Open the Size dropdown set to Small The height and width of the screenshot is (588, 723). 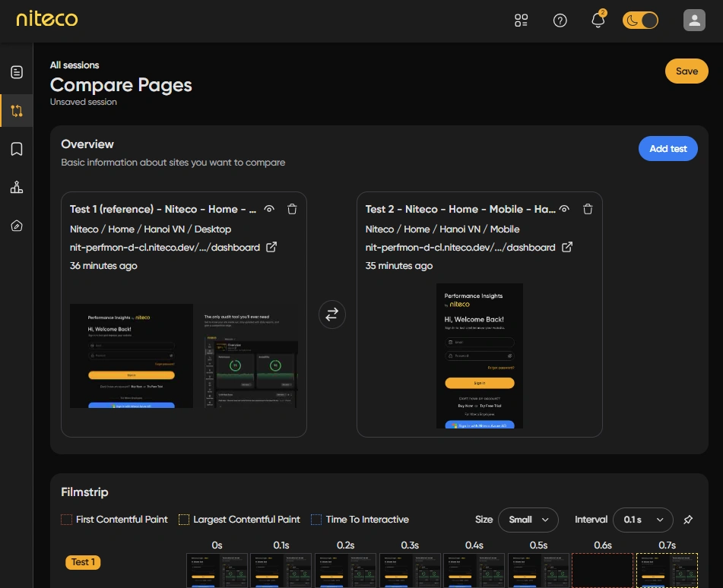click(528, 520)
